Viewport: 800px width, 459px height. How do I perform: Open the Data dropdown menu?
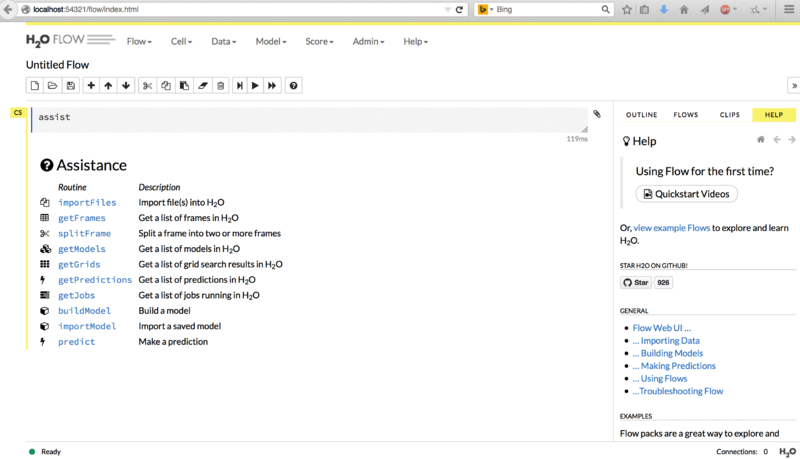coord(223,41)
